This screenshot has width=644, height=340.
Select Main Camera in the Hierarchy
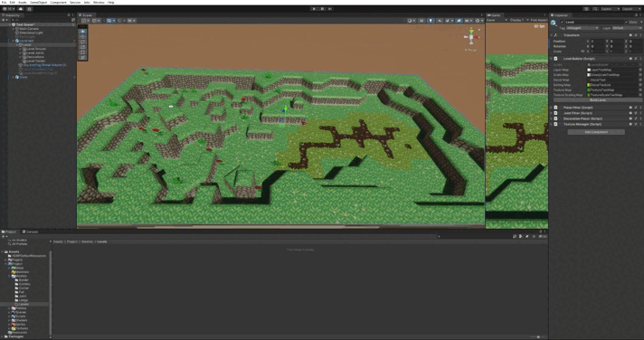point(28,29)
